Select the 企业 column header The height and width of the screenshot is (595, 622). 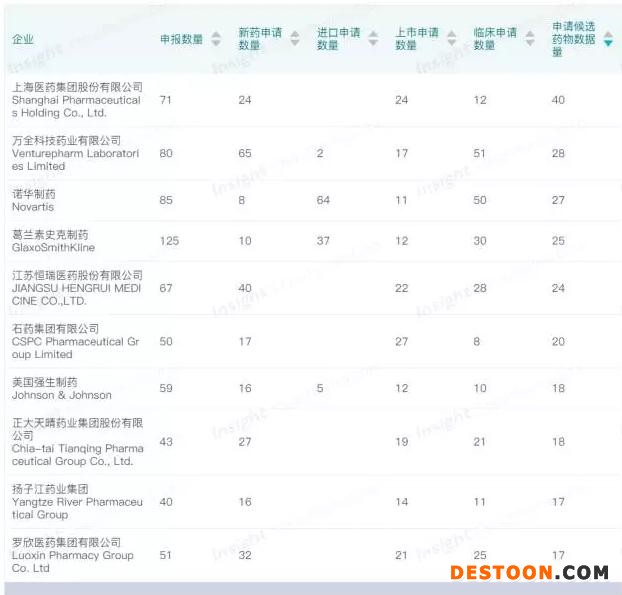click(x=23, y=39)
